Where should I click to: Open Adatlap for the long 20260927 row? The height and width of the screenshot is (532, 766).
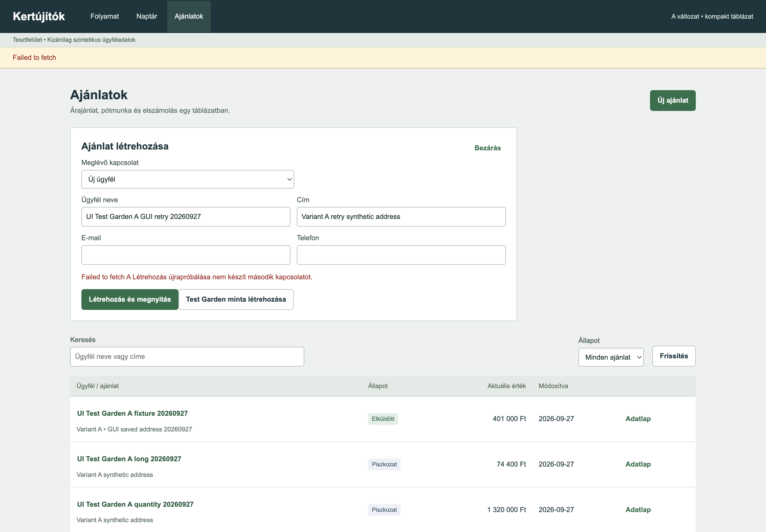click(x=638, y=464)
